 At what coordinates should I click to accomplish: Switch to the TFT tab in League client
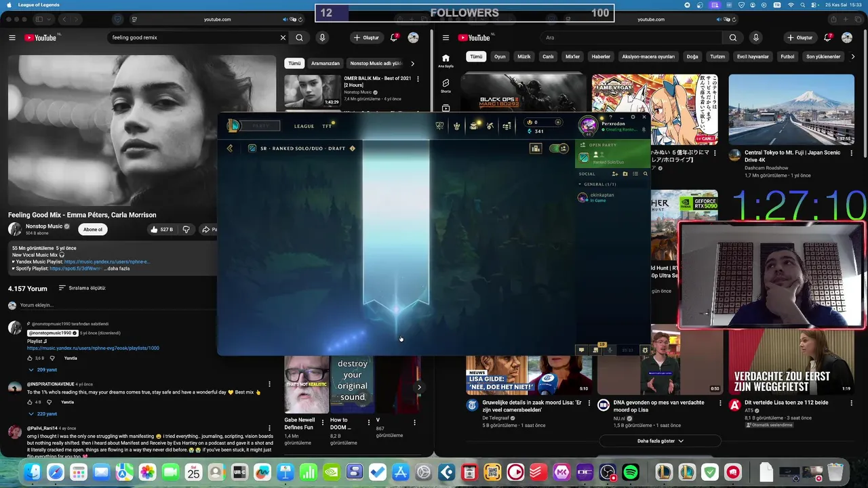(327, 126)
